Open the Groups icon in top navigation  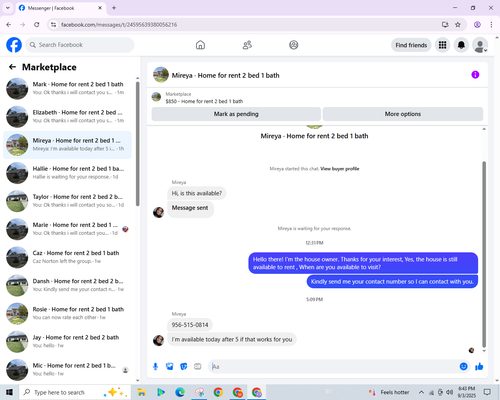point(294,45)
